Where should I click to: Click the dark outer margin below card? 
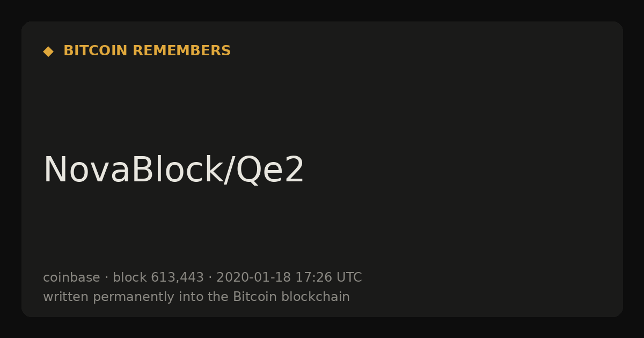click(x=322, y=328)
